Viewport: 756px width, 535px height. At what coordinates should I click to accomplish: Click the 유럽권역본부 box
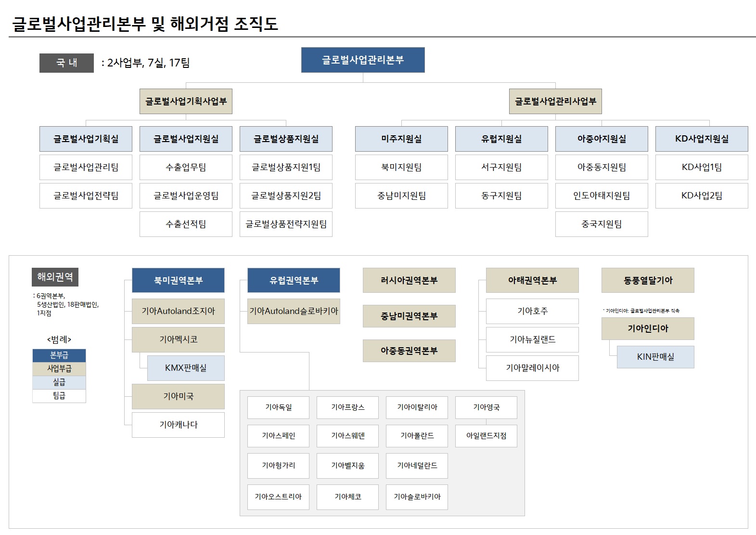[x=294, y=280]
